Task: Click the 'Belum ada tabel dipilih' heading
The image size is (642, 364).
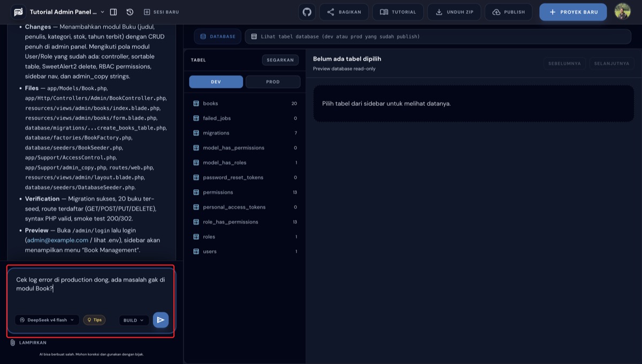Action: tap(347, 59)
